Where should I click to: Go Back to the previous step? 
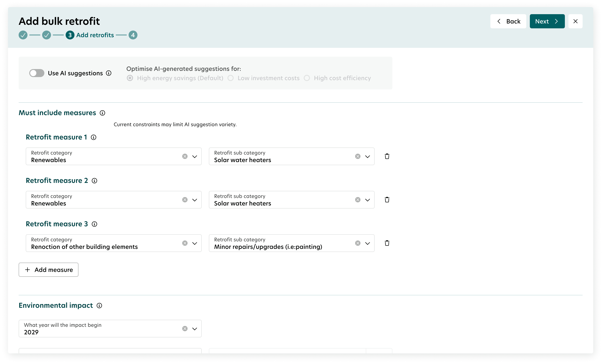(x=508, y=21)
